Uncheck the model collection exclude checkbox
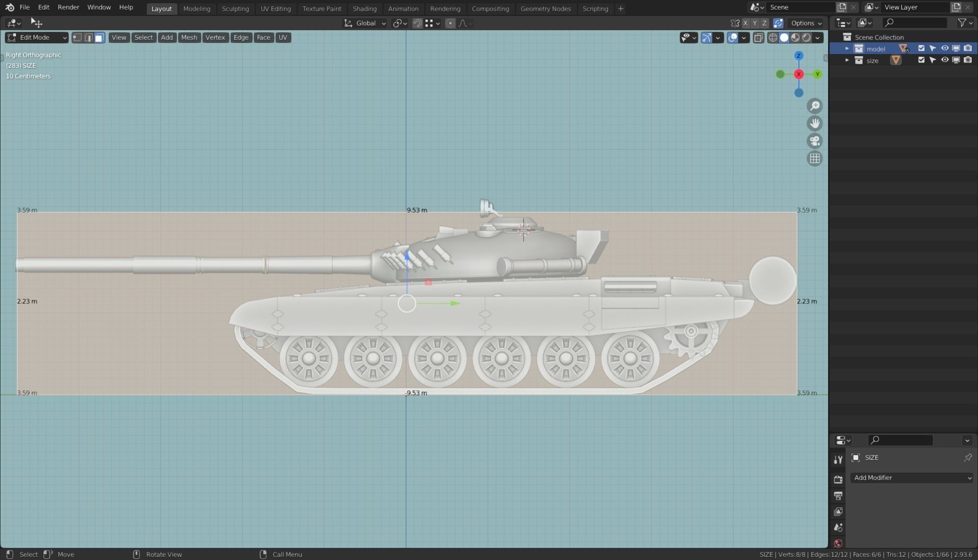978x560 pixels. 921,49
